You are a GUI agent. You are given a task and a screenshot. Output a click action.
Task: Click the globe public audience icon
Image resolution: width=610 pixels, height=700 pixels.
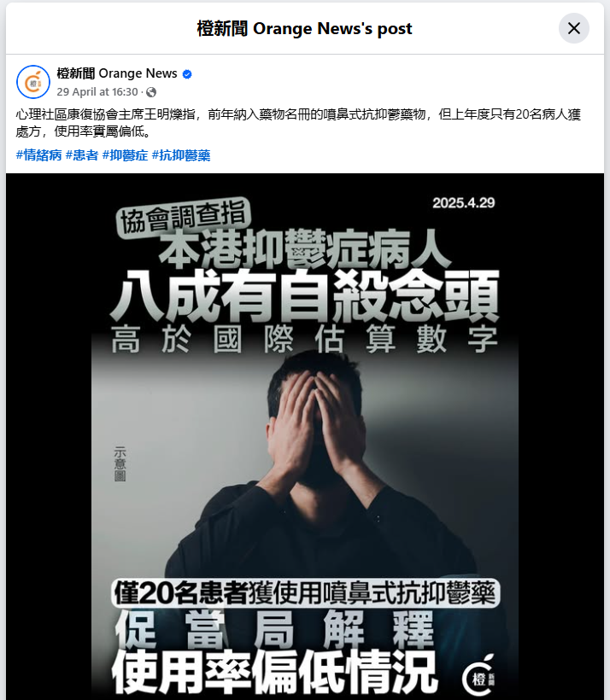[151, 92]
